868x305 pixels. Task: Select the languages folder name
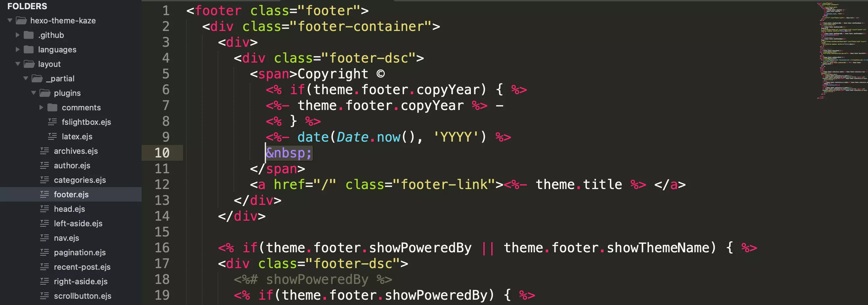click(57, 49)
